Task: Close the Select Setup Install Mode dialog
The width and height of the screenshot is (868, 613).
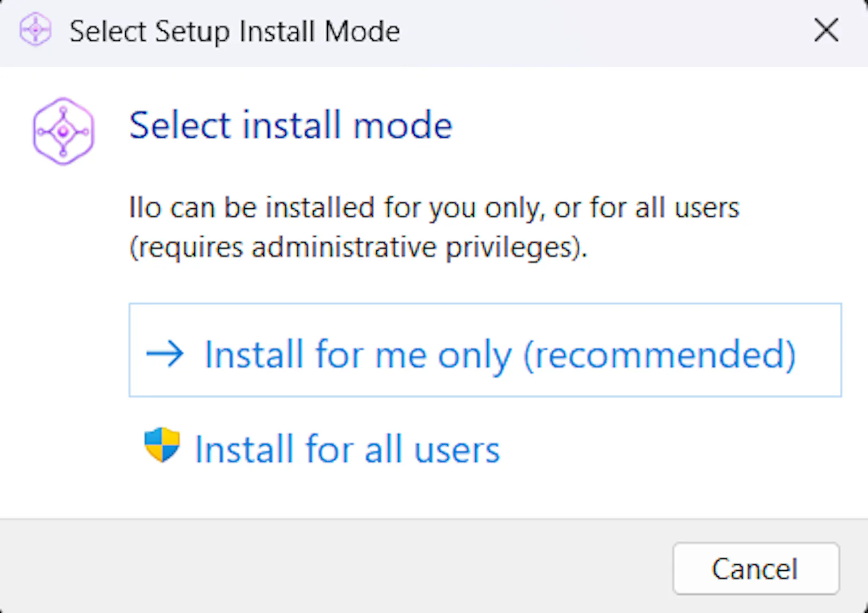Action: coord(826,30)
